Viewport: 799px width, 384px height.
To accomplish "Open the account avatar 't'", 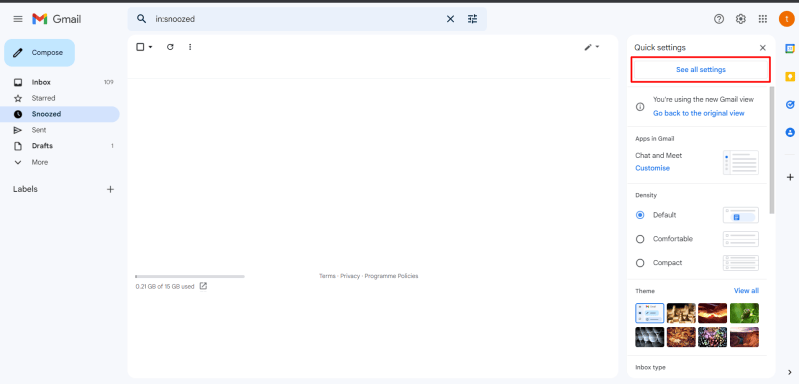I will coord(787,19).
